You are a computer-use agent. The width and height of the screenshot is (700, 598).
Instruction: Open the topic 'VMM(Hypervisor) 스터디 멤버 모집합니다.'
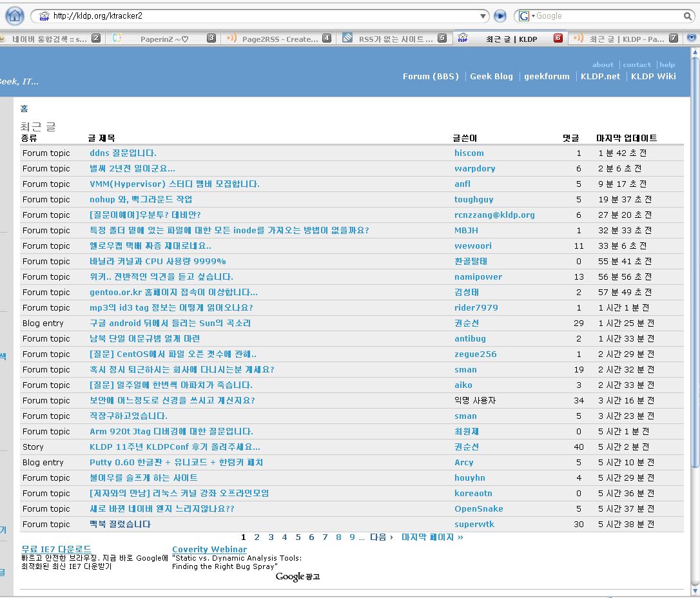pyautogui.click(x=174, y=184)
